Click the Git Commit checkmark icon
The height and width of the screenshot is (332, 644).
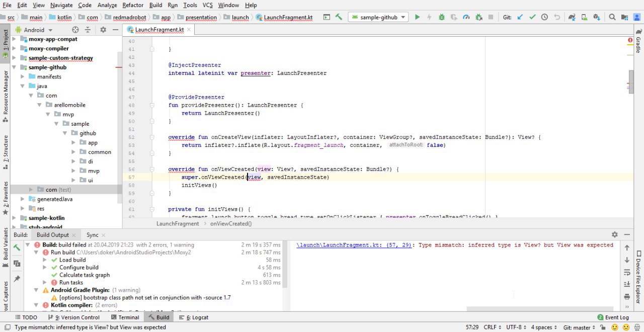[532, 17]
